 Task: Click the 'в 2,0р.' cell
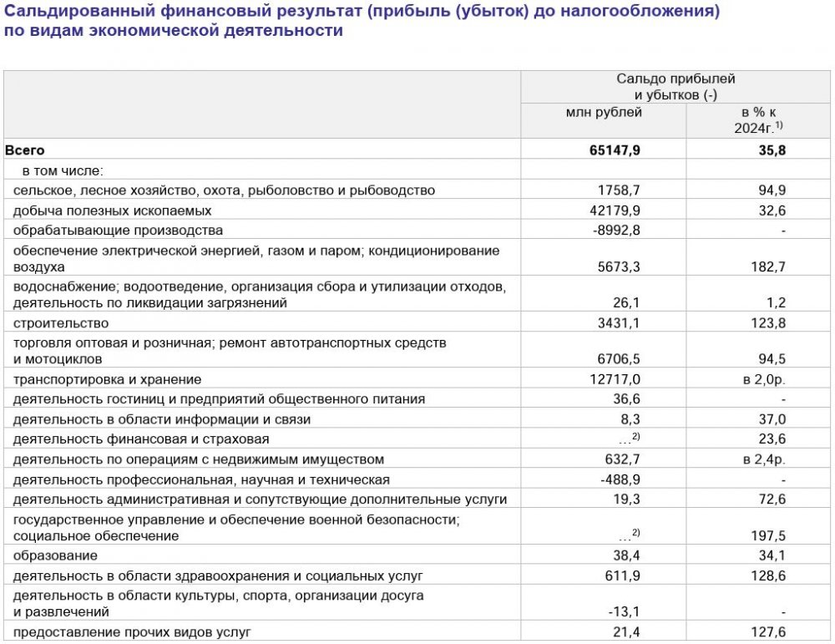click(762, 379)
